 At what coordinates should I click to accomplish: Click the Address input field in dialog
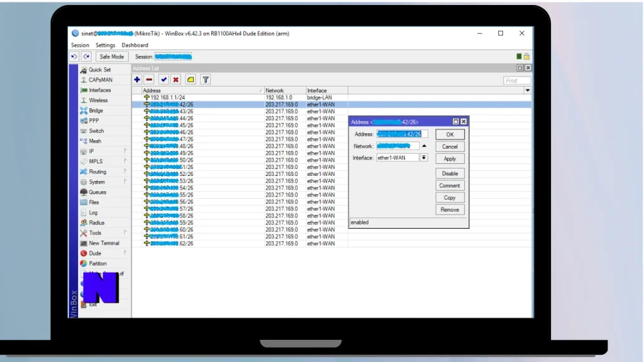pyautogui.click(x=402, y=134)
